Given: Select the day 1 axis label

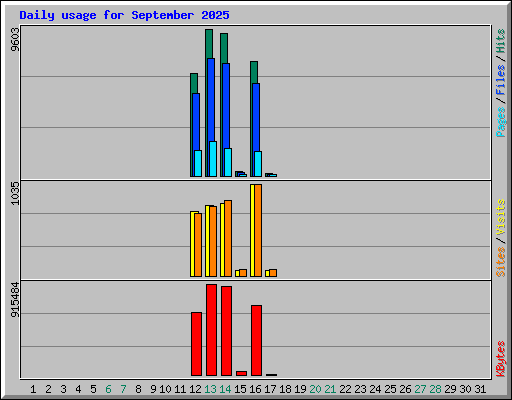Looking at the screenshot, I should click(33, 389).
